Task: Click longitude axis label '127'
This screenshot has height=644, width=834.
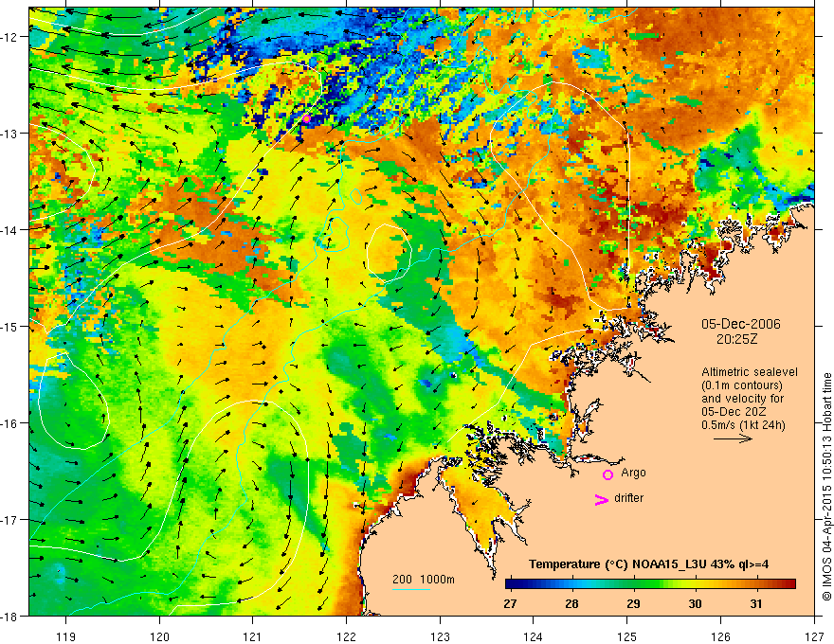Action: coord(814,636)
